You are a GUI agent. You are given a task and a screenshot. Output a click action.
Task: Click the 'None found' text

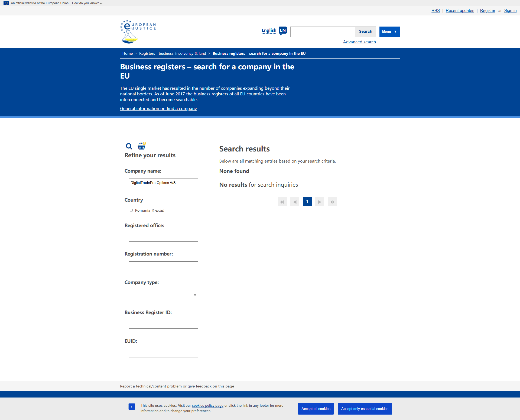click(234, 171)
